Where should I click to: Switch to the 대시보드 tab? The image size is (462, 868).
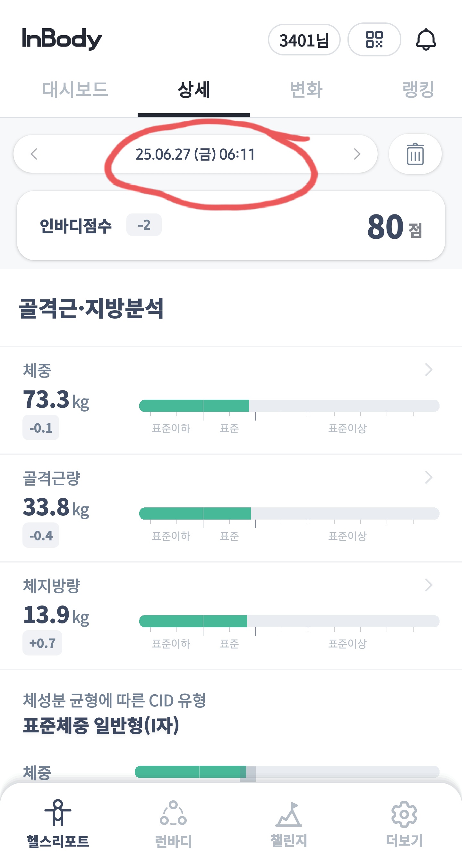tap(75, 90)
